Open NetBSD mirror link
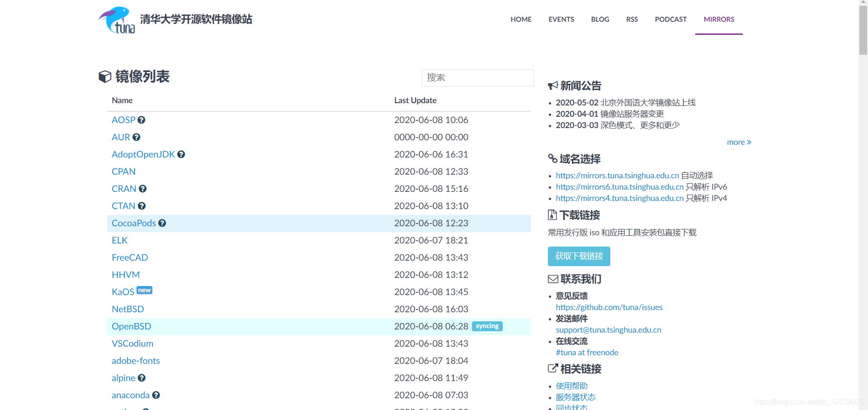The height and width of the screenshot is (410, 868). coord(128,309)
